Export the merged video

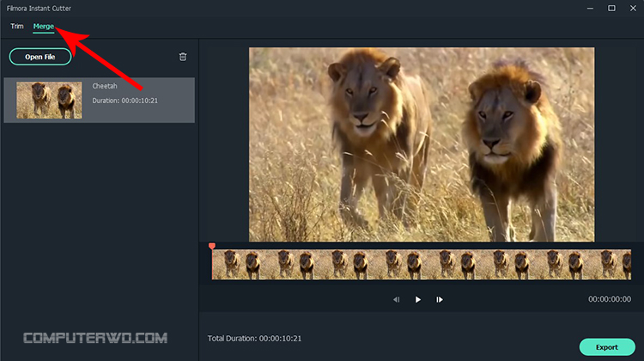607,347
